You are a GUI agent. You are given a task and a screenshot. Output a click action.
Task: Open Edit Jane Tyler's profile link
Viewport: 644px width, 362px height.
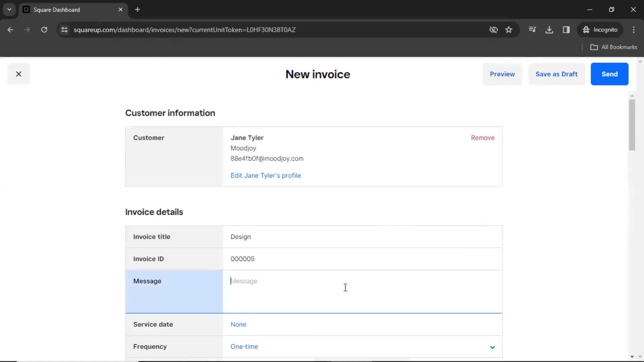coord(266,176)
